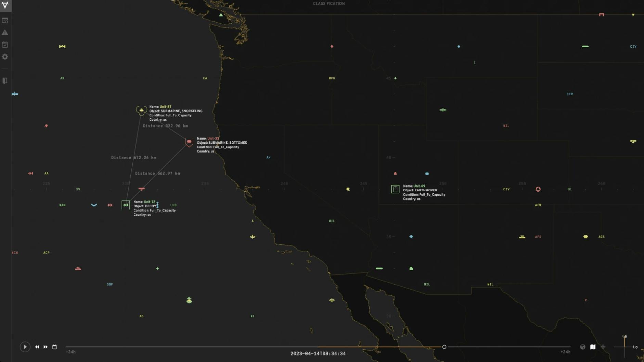
Task: Select the 'AH' map marker
Action: click(x=269, y=158)
